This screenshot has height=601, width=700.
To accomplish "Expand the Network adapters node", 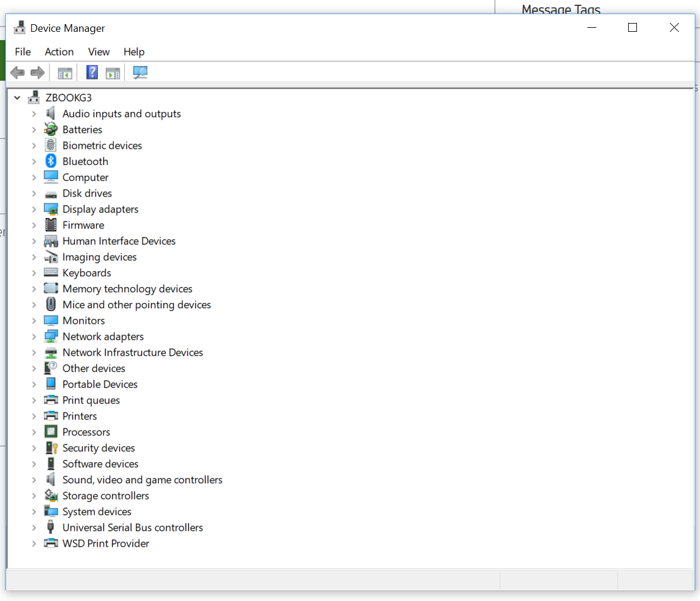I will (34, 336).
